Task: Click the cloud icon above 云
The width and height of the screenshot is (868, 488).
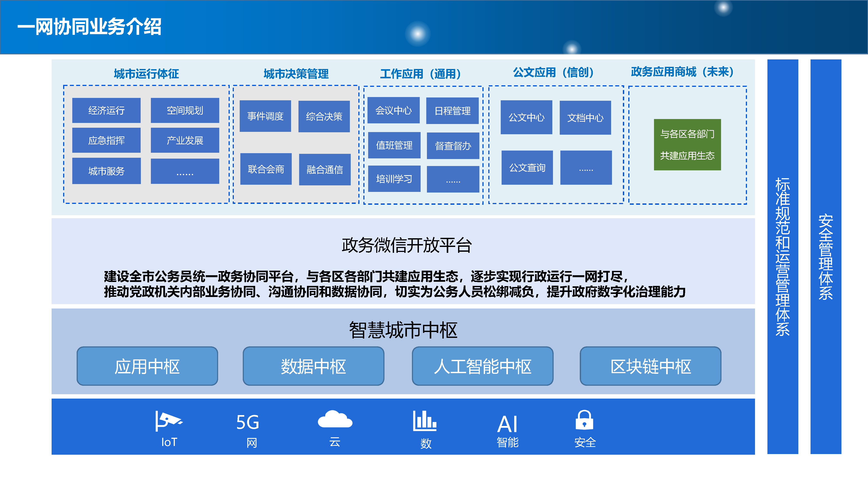Action: tap(335, 419)
